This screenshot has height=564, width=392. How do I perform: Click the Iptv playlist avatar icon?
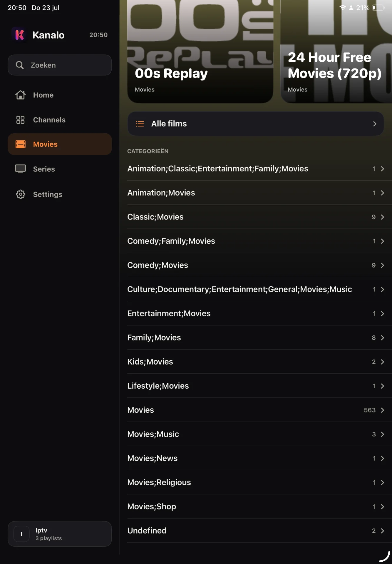(x=21, y=534)
